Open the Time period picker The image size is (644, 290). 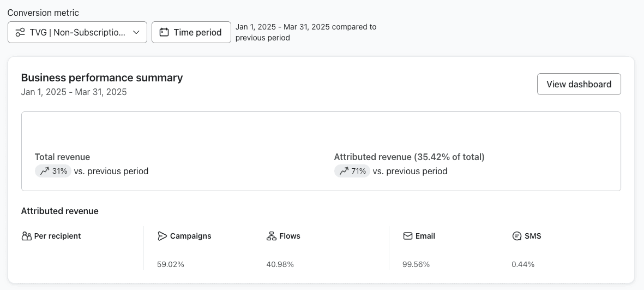[x=191, y=32]
